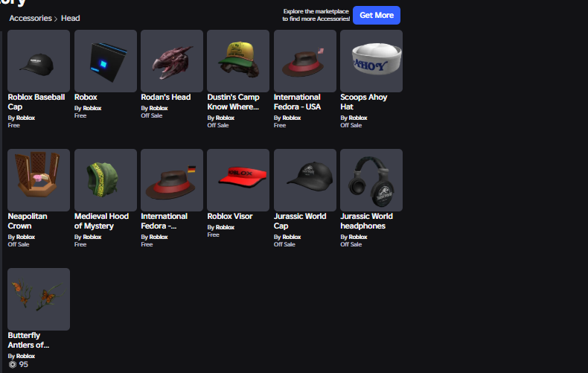This screenshot has width=588, height=373.
Task: Click the Jurassic World Cap title
Action: click(300, 221)
